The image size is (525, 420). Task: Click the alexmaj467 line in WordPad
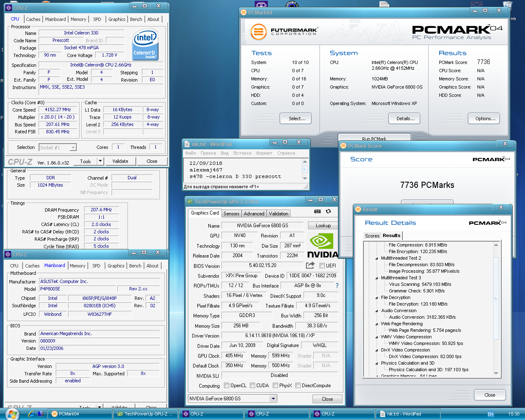pos(206,169)
